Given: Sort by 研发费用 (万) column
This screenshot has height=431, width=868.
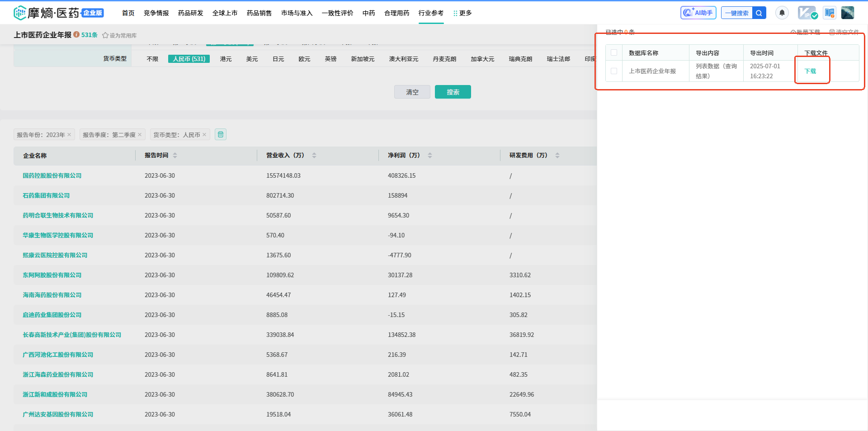Looking at the screenshot, I should 557,155.
